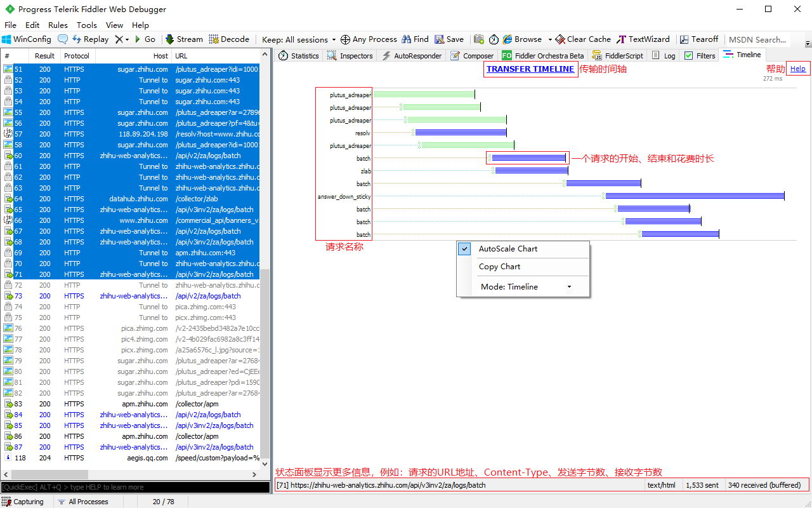Open the Tools menu

click(87, 25)
